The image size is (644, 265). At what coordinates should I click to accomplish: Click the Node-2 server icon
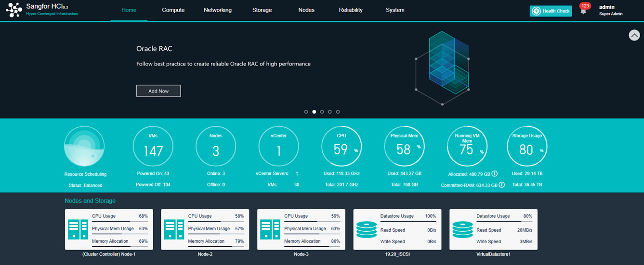click(x=174, y=229)
